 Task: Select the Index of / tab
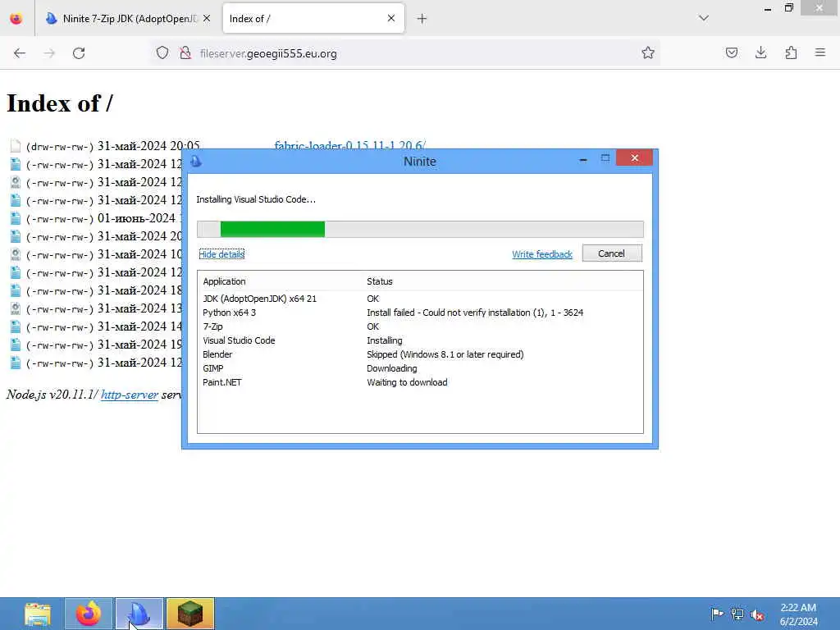(313, 19)
